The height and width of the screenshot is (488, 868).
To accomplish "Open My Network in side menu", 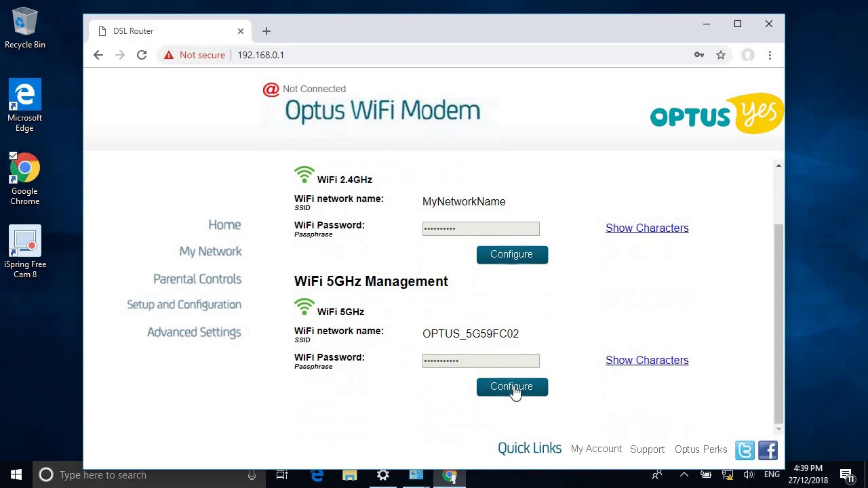I will tap(210, 251).
